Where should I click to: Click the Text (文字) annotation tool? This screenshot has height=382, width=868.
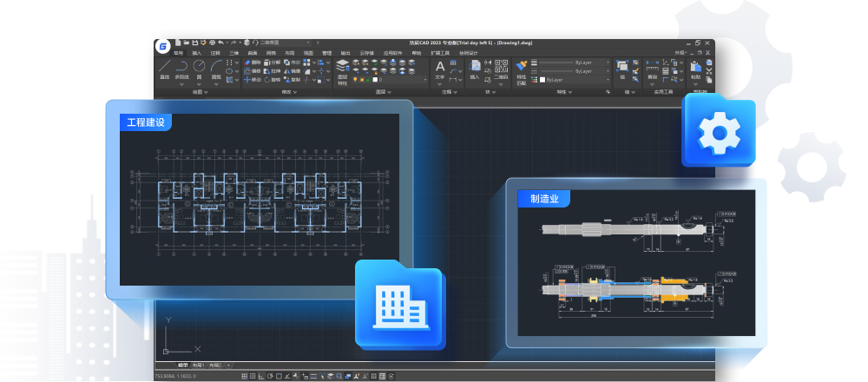[x=440, y=70]
